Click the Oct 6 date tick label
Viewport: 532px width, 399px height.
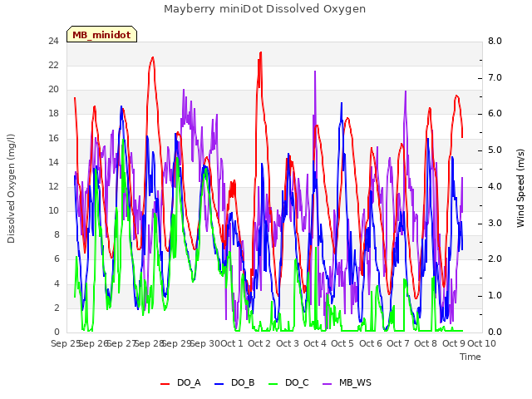(371, 343)
